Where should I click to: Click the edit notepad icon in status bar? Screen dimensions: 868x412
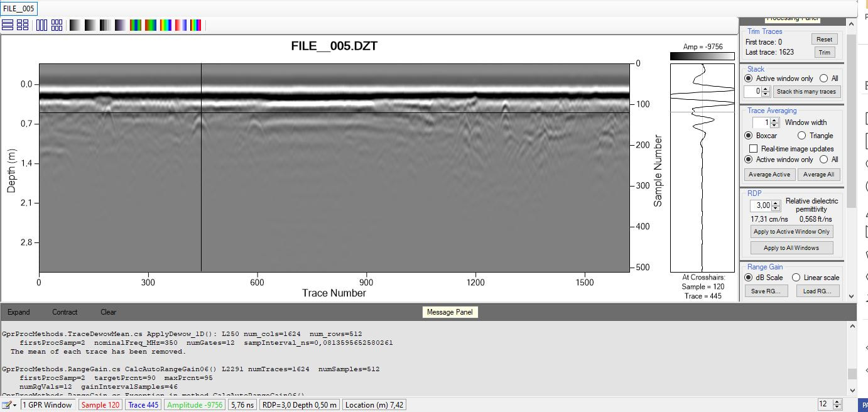[x=6, y=405]
